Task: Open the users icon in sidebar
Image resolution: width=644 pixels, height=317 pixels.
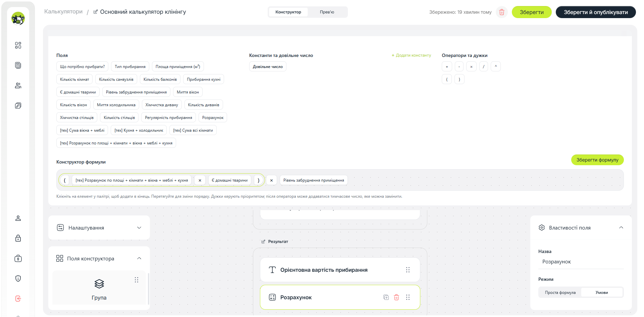Action: [x=18, y=85]
